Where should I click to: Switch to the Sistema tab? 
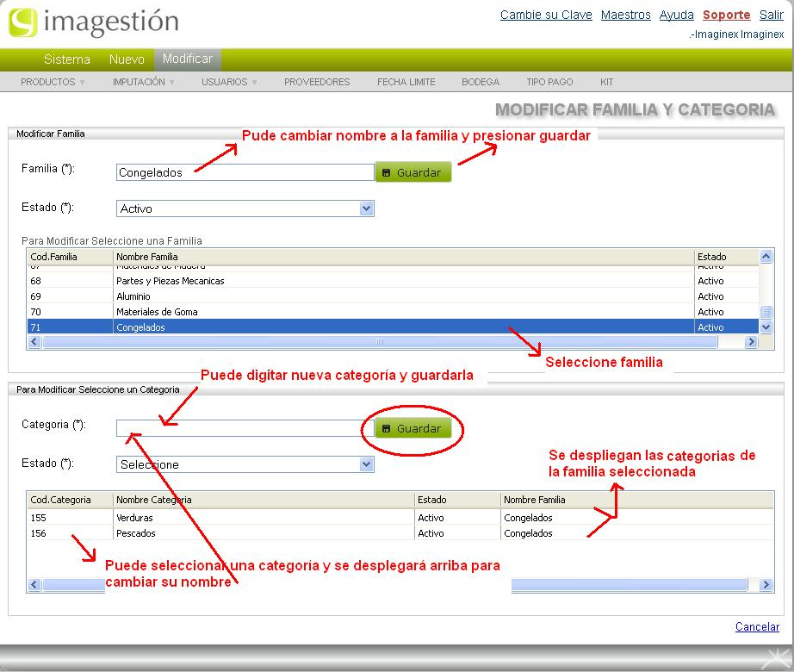[x=67, y=59]
